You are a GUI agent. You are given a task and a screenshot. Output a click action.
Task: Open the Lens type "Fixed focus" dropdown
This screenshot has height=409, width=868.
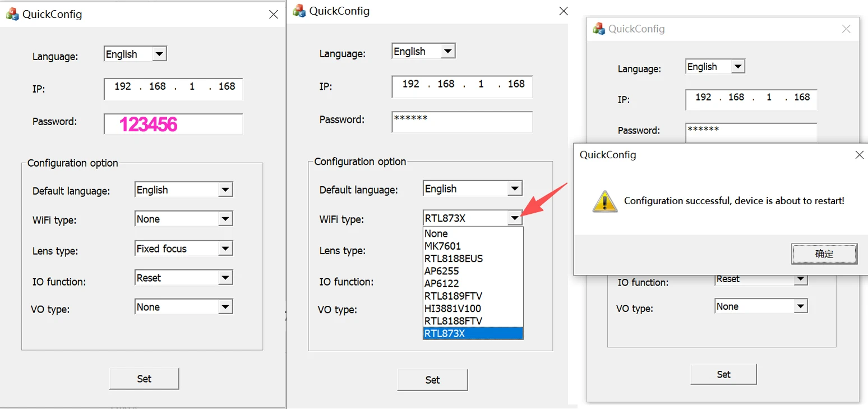225,249
